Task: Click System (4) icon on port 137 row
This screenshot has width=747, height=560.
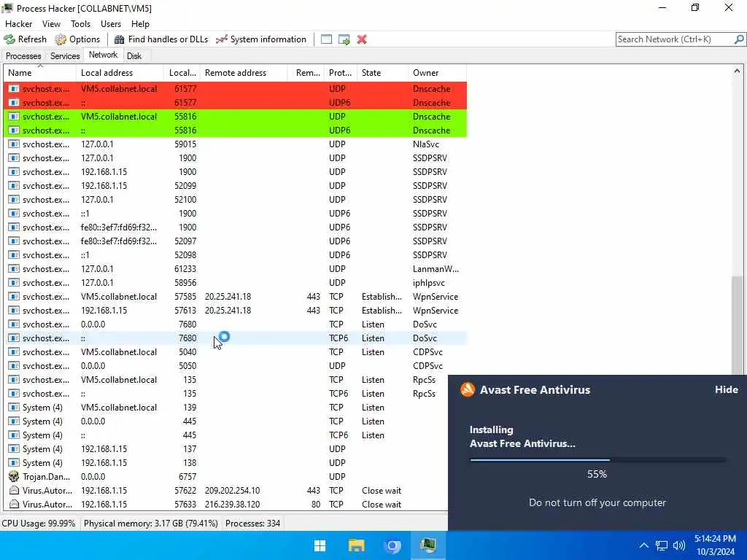Action: 14,449
